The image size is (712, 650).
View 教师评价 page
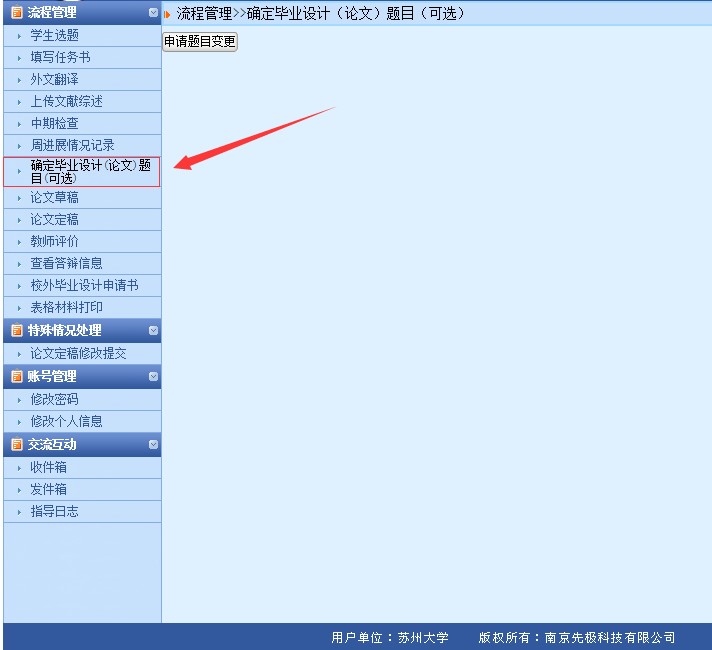tap(82, 242)
